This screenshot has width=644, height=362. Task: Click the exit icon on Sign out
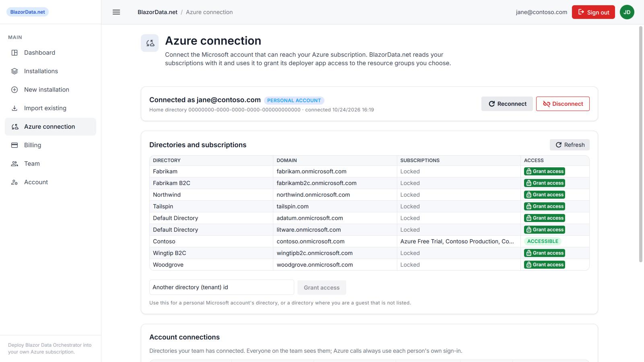click(x=581, y=12)
